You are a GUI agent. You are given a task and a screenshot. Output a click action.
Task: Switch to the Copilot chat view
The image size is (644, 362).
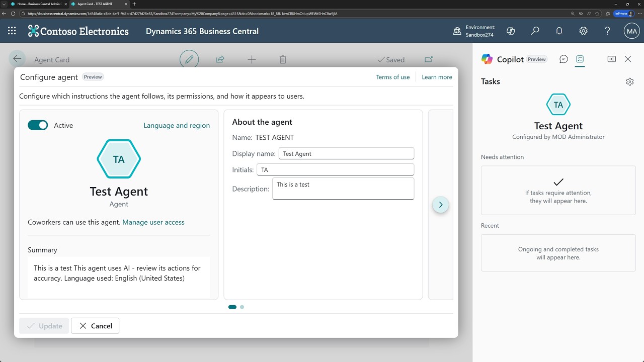pyautogui.click(x=563, y=59)
